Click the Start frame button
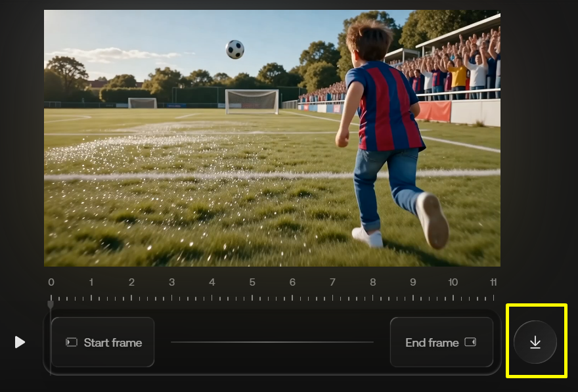 click(x=102, y=342)
